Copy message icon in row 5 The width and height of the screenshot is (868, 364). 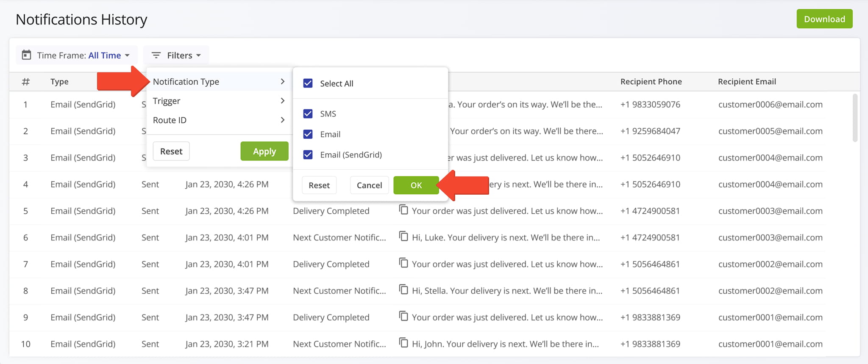(x=403, y=210)
